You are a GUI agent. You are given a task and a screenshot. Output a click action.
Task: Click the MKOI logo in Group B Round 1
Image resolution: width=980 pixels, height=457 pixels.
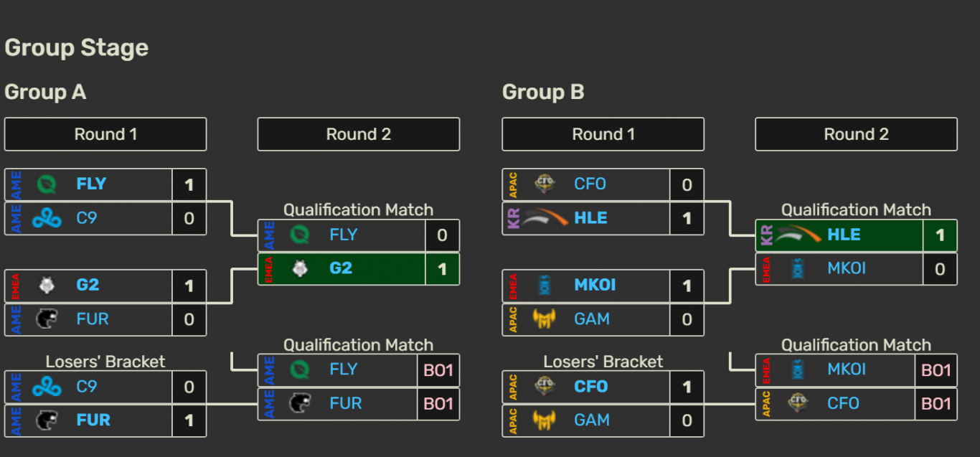545,286
